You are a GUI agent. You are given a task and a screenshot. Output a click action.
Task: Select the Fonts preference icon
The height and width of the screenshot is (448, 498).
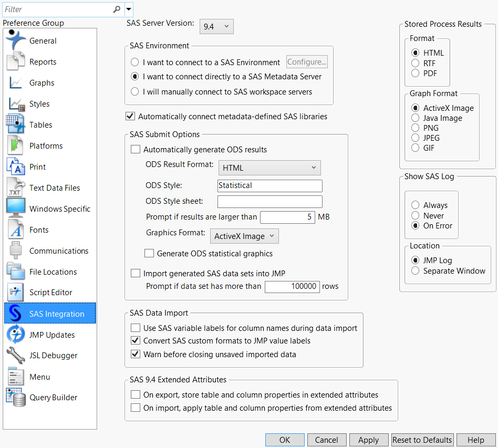pyautogui.click(x=16, y=230)
